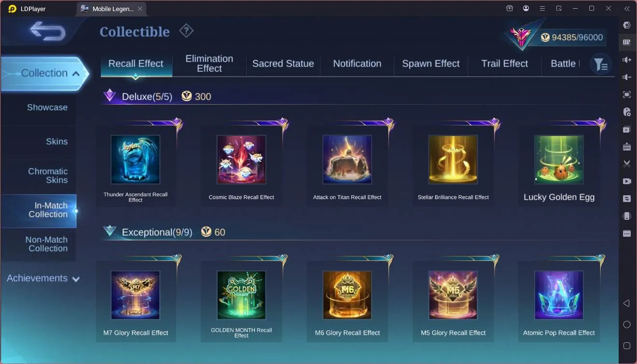
Task: Select the Trail Effect tab
Action: 504,64
